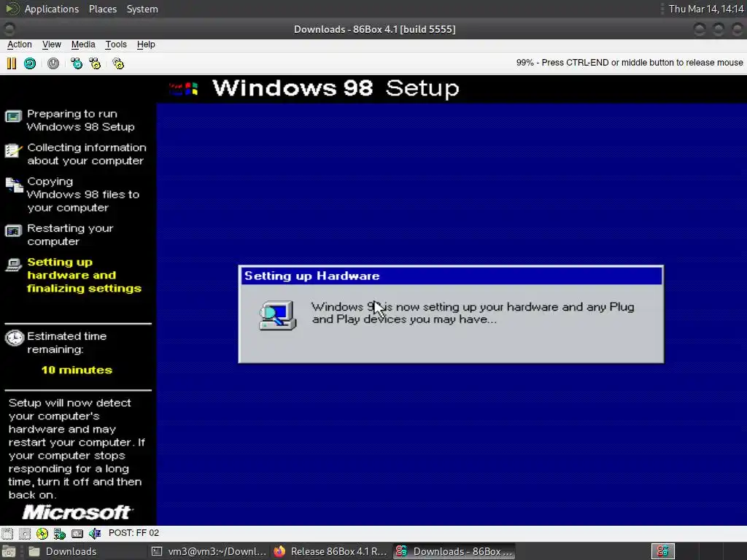Click the CD-ROM disc status icon
The image size is (747, 560).
[x=42, y=533]
